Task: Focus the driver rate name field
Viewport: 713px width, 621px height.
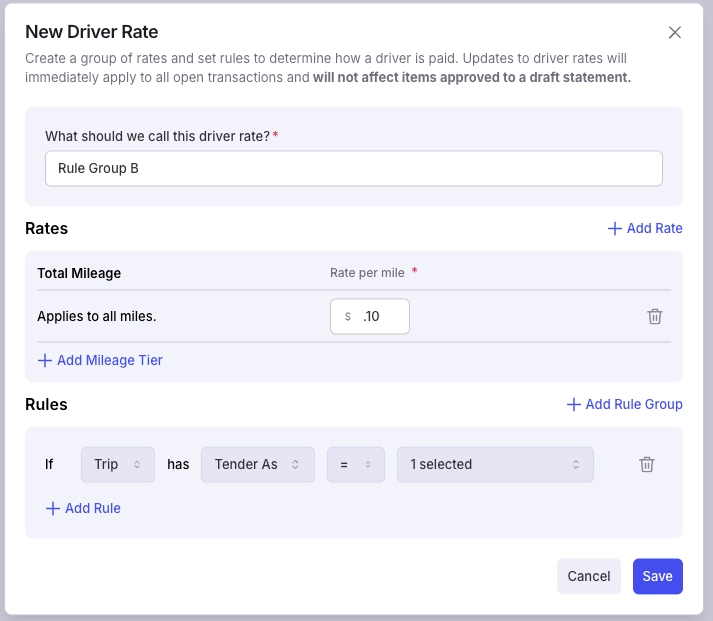Action: tap(354, 168)
